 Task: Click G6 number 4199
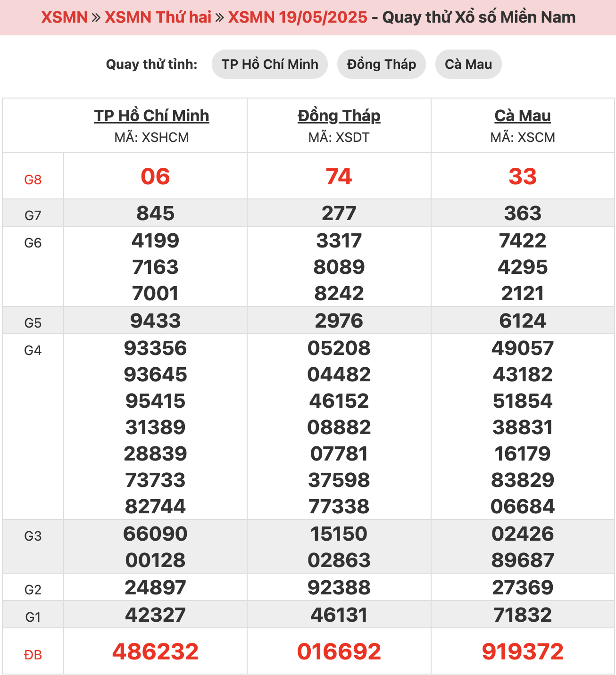155,241
